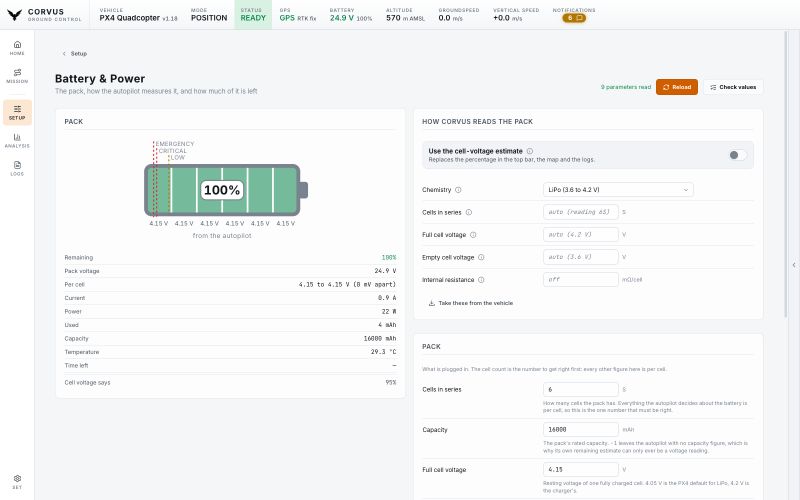This screenshot has width=800, height=500.
Task: Click the Check values button
Action: [x=733, y=87]
